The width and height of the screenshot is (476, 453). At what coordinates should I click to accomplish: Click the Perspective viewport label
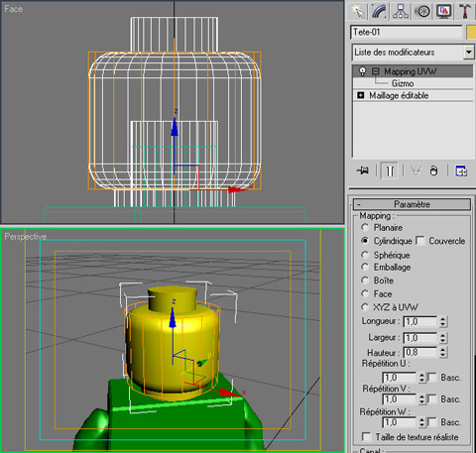[x=25, y=237]
